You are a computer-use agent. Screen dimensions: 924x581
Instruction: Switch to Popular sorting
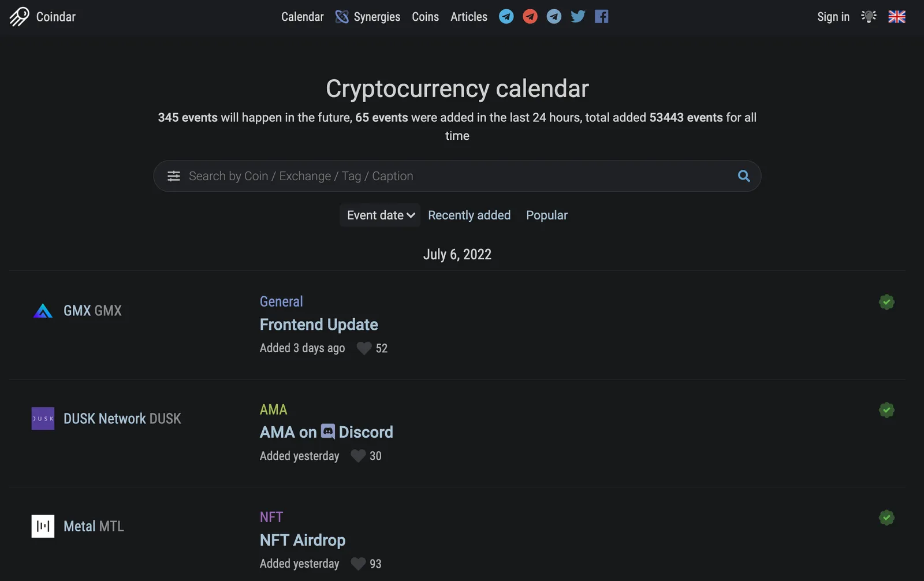pyautogui.click(x=546, y=215)
